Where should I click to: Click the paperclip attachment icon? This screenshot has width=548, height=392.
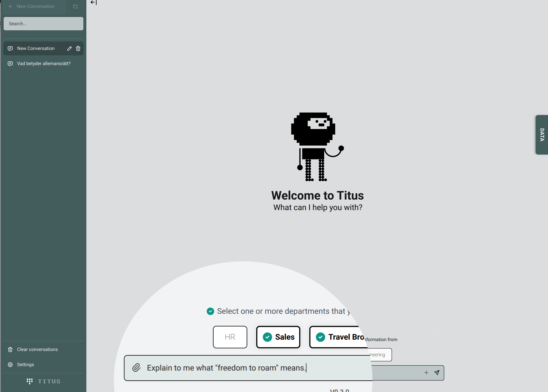click(x=136, y=368)
